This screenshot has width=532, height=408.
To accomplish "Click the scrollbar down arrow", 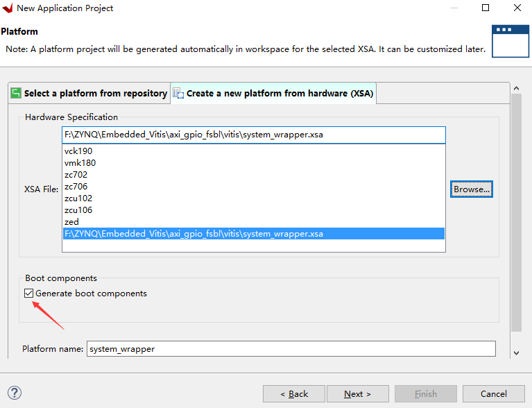I will (x=516, y=353).
